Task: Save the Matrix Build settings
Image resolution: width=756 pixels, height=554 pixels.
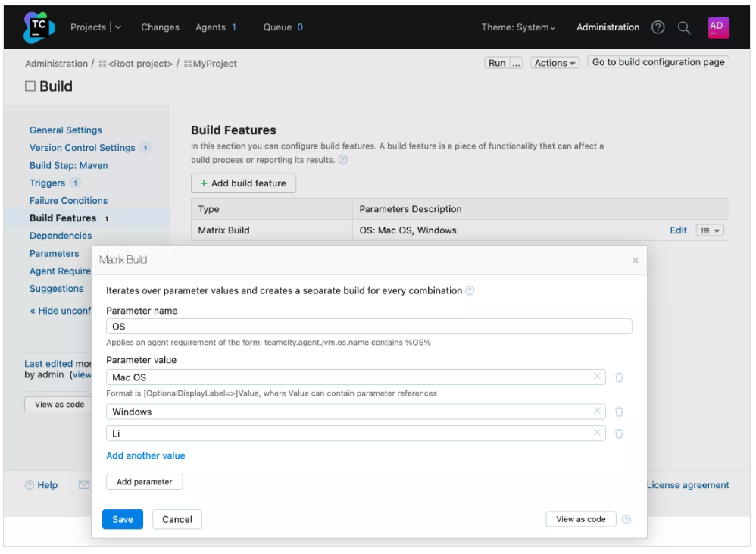Action: pyautogui.click(x=123, y=519)
